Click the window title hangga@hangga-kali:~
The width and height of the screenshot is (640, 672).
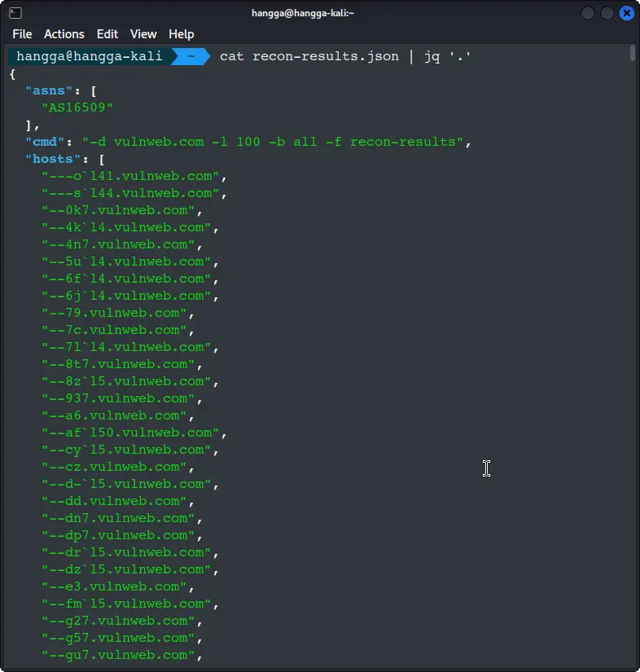[x=303, y=13]
